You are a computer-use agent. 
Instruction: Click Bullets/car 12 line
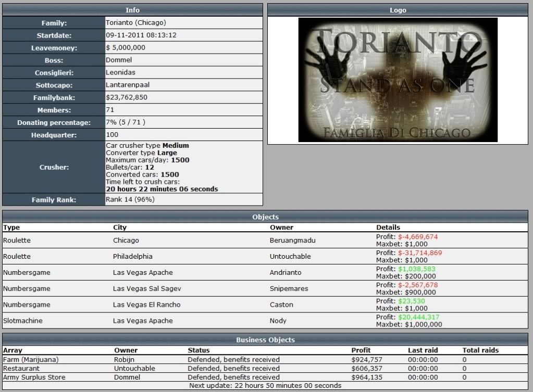pyautogui.click(x=130, y=168)
